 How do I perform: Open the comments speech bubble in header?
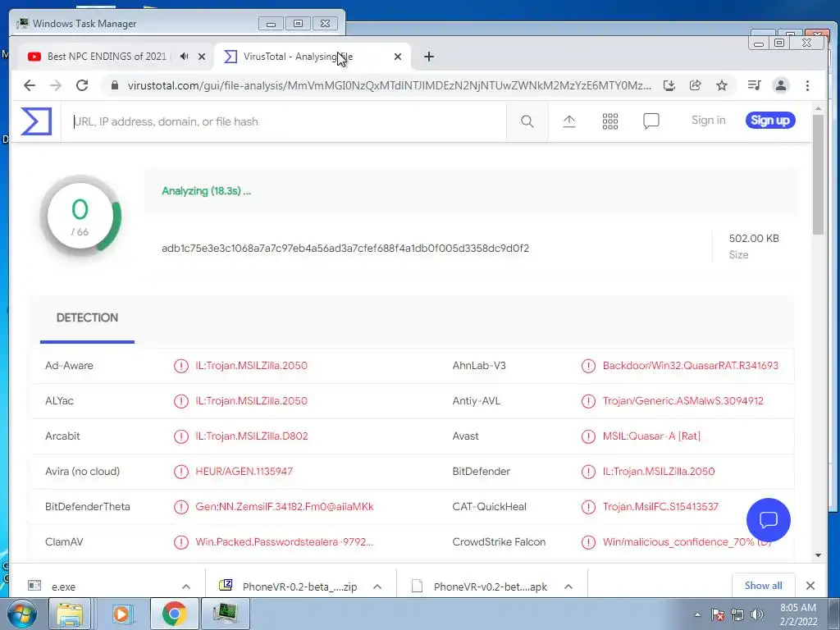point(651,121)
